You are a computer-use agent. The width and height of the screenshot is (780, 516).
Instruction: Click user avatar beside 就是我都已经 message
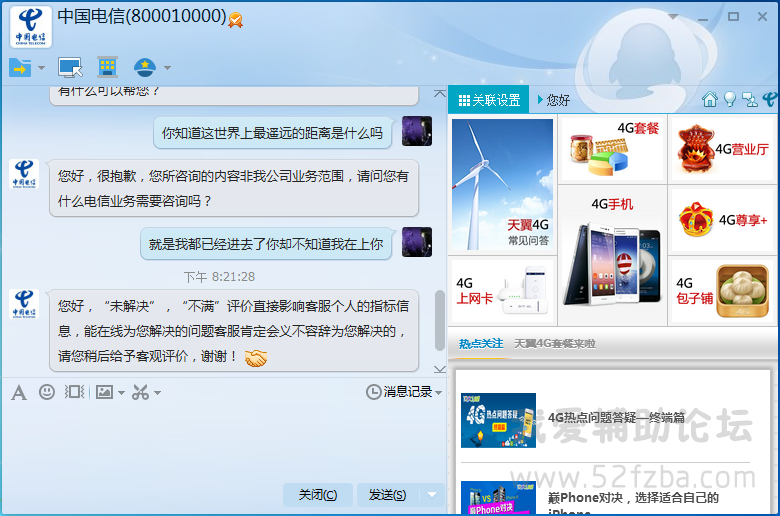pos(417,242)
